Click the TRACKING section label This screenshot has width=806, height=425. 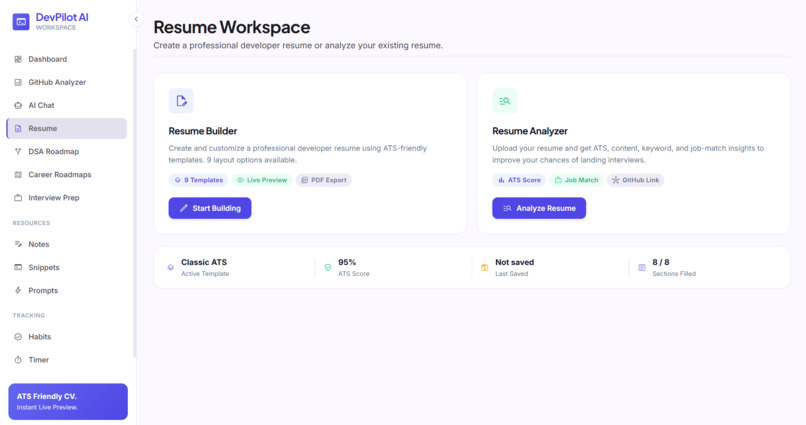point(29,316)
